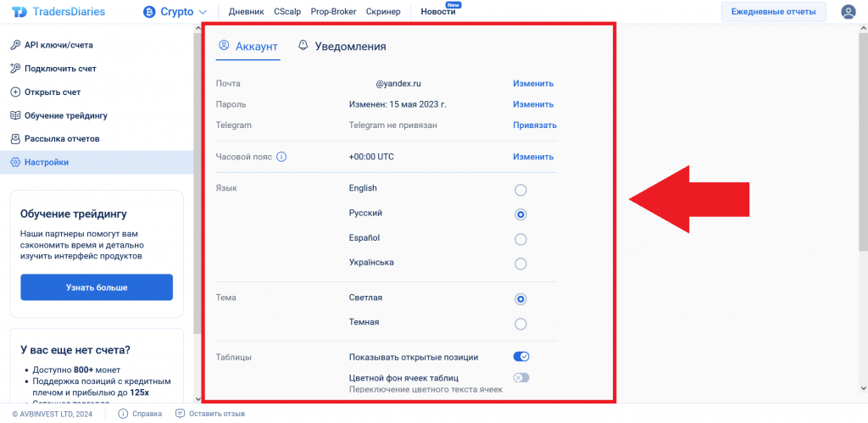Click the Узнать больше button
The image size is (868, 423).
point(97,287)
